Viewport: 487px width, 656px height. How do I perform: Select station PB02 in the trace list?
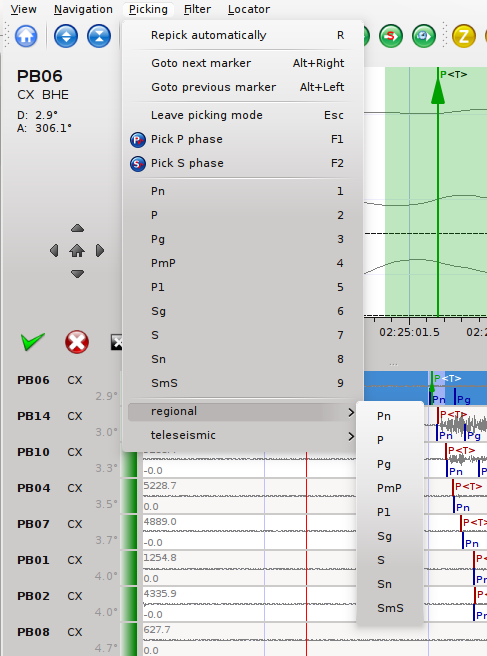click(x=33, y=596)
